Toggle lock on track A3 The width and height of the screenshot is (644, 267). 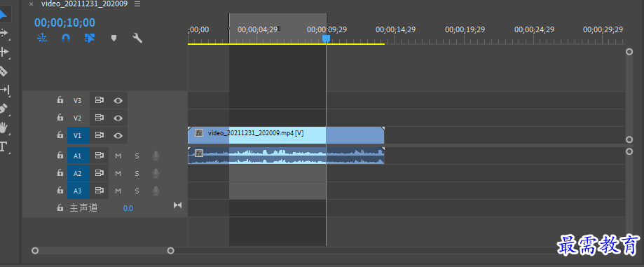pyautogui.click(x=60, y=191)
